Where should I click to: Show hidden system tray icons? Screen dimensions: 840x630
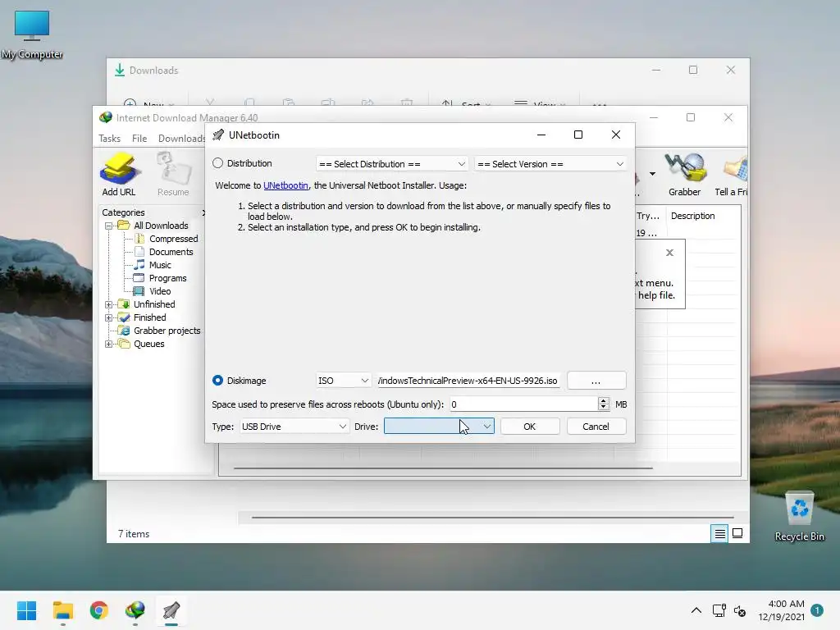click(696, 610)
